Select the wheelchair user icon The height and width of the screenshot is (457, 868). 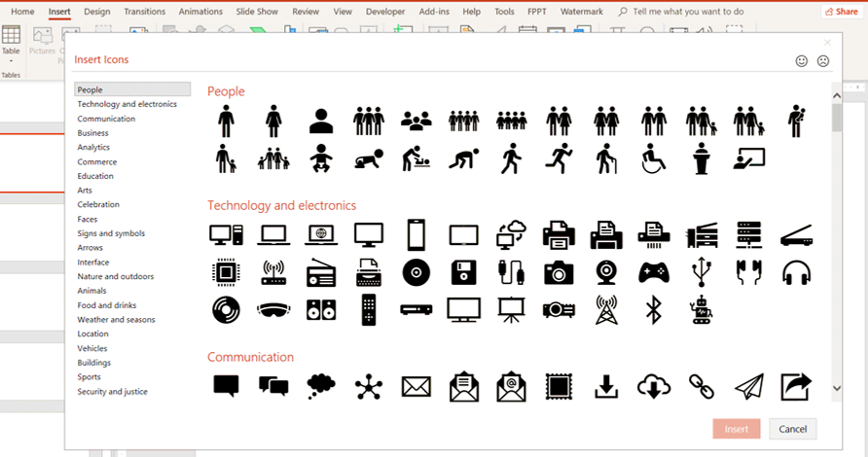tap(653, 158)
